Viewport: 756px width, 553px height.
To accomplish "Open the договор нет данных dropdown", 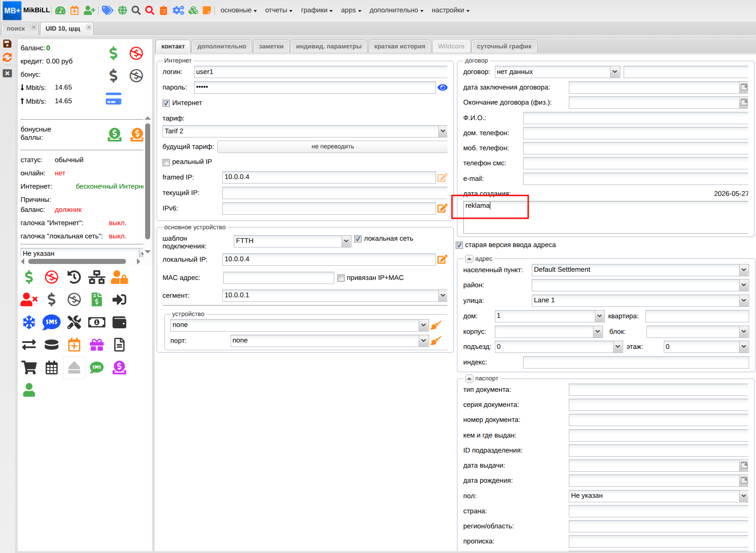I will click(x=615, y=72).
